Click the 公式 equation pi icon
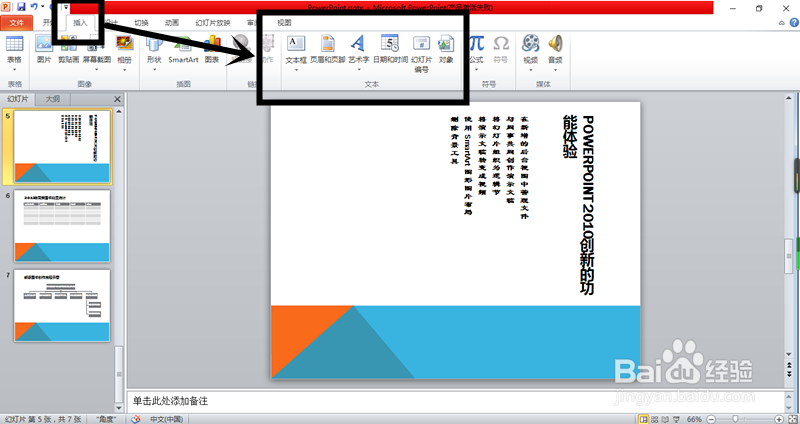This screenshot has height=424, width=800. coord(477,44)
